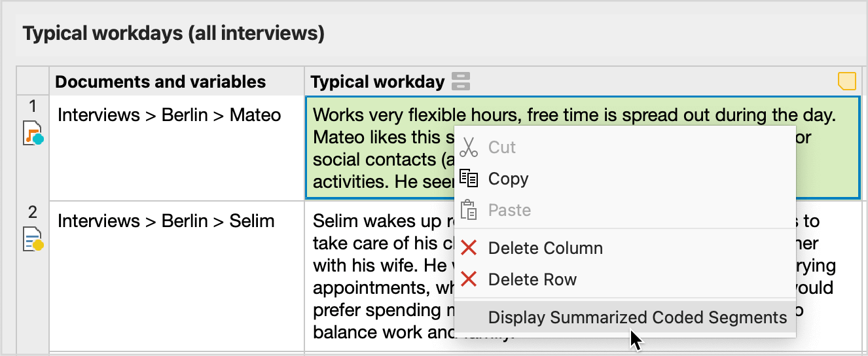
Task: Choose Delete Row from the context menu
Action: 625,279
